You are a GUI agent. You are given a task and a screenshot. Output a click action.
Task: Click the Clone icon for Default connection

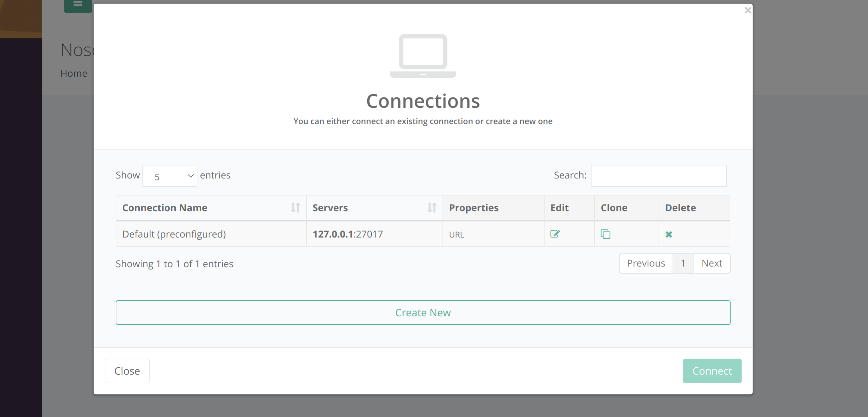(605, 233)
